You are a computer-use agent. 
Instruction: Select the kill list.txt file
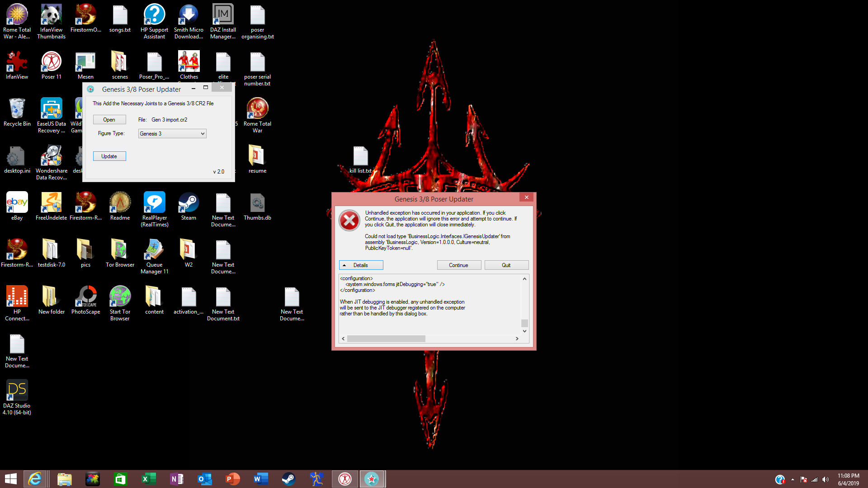coord(361,160)
